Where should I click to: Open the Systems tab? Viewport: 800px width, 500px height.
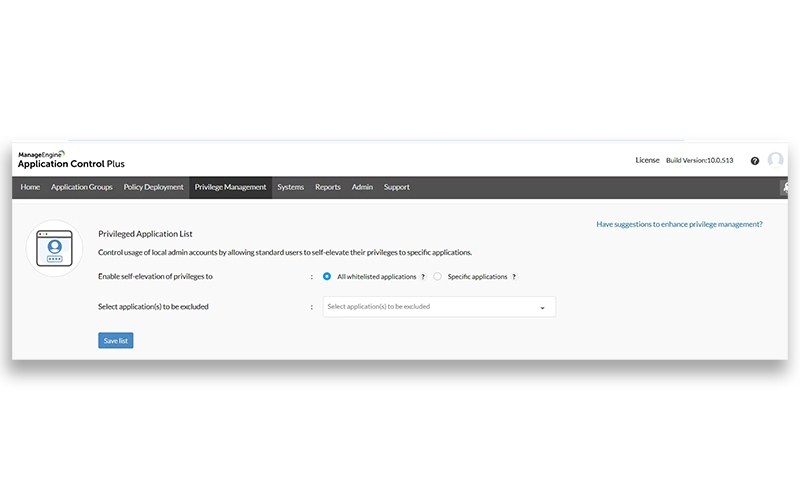coord(291,187)
